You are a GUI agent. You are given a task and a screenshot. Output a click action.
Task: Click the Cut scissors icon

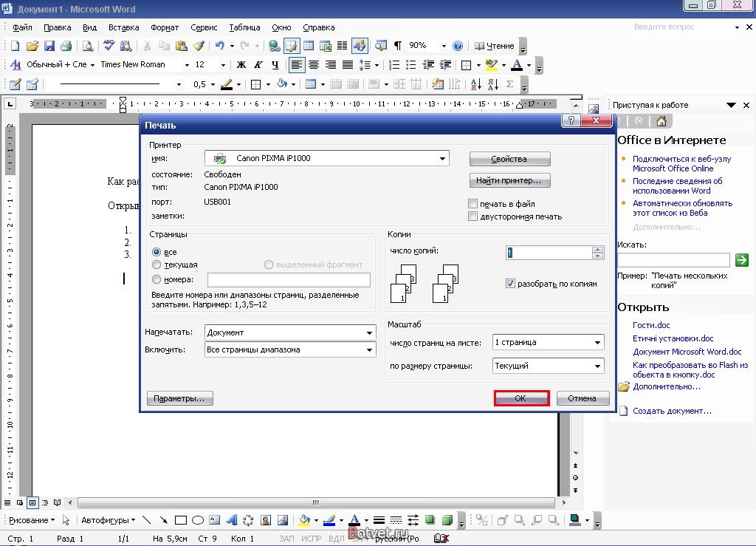click(147, 46)
